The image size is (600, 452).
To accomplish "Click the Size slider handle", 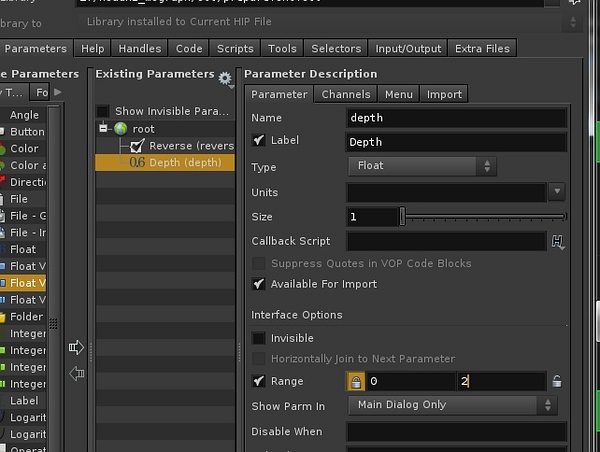I will coord(402,216).
